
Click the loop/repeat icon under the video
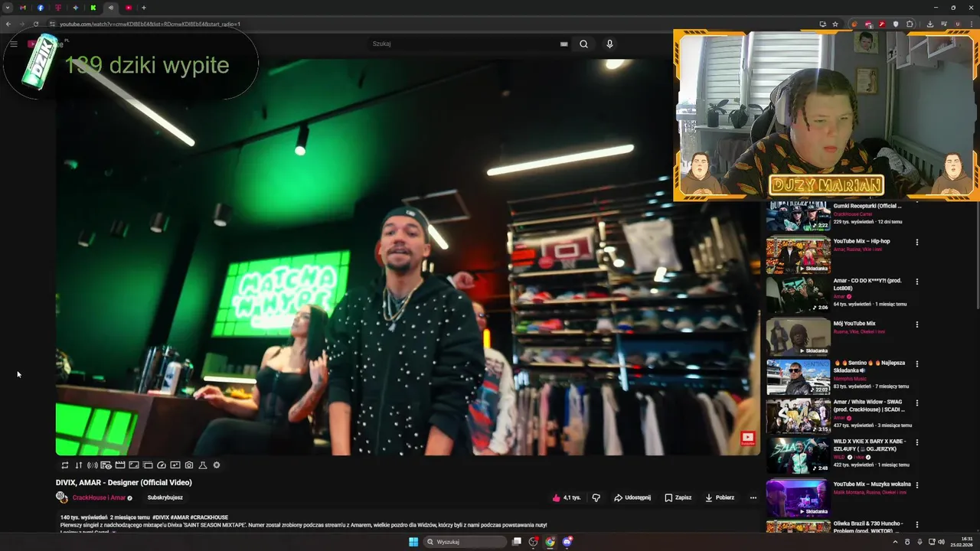pyautogui.click(x=65, y=465)
